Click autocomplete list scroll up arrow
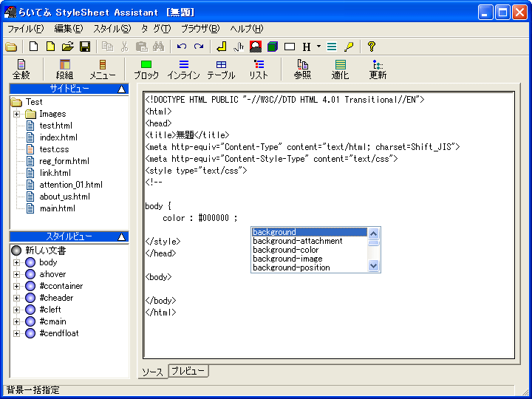 373,233
